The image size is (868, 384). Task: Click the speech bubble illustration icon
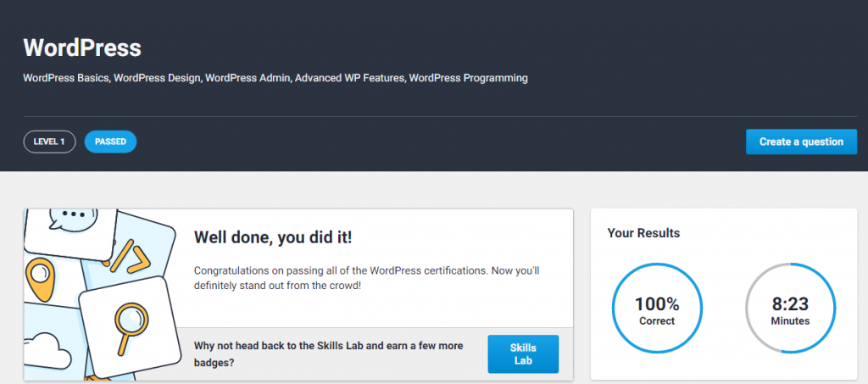73,218
